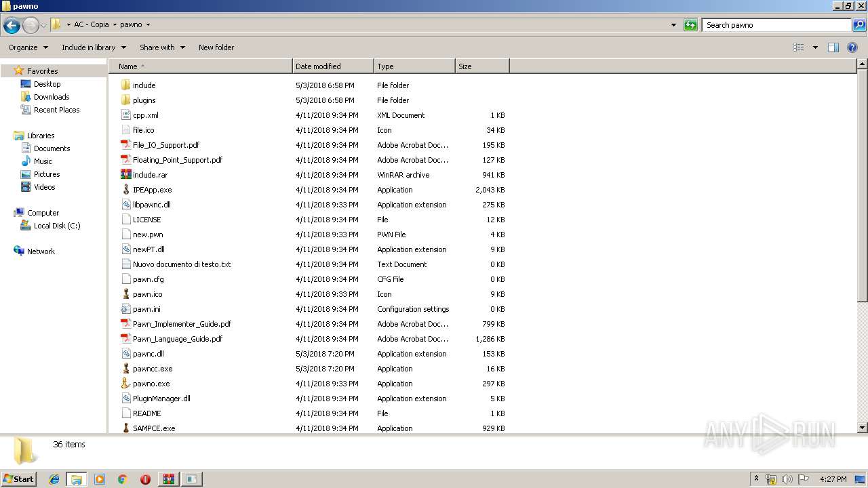Expand the view options dropdown arrow

coord(815,47)
